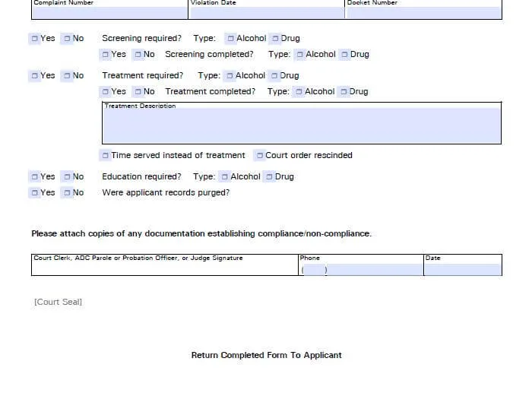Tick Alcohol type for Treatment required
The image size is (532, 393).
[x=230, y=76]
